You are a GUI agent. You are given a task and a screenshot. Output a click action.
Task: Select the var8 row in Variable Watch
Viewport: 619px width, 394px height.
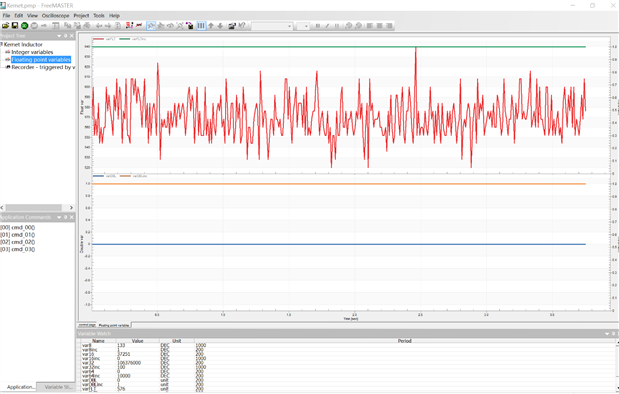[347, 345]
